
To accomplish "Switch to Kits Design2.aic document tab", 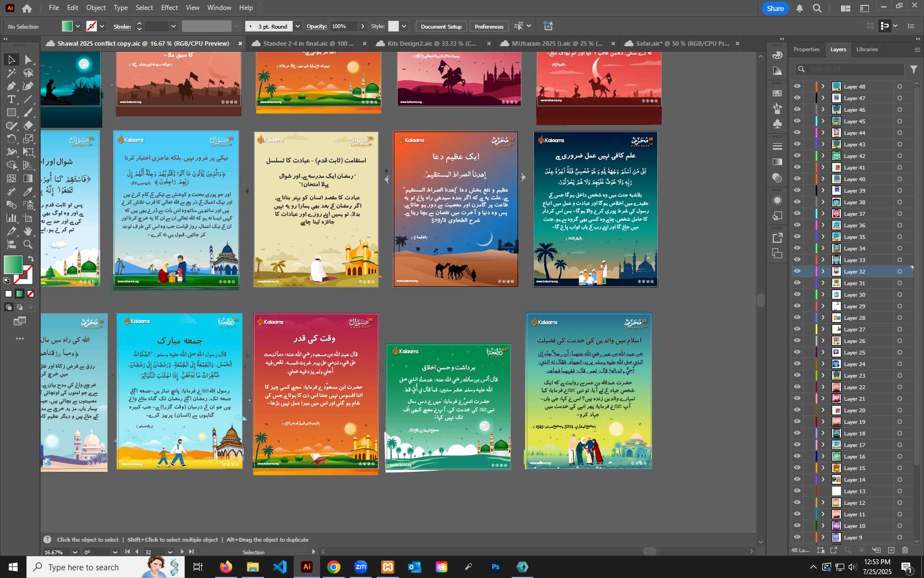I will (432, 43).
